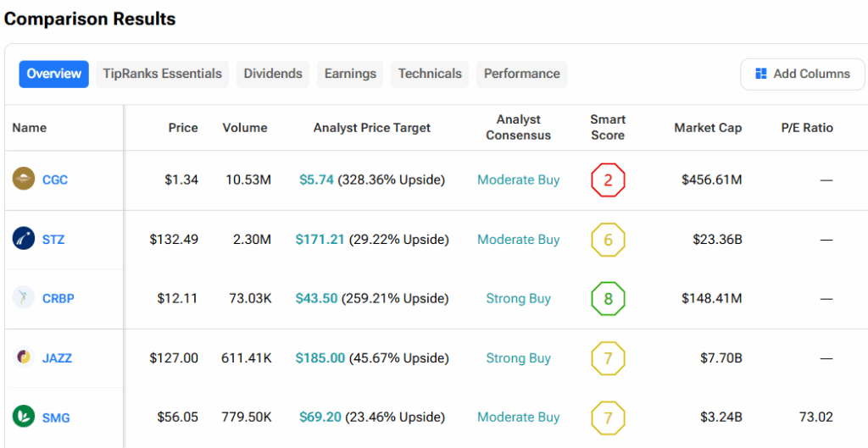
Task: Open the CGC ticker link
Action: pos(55,180)
